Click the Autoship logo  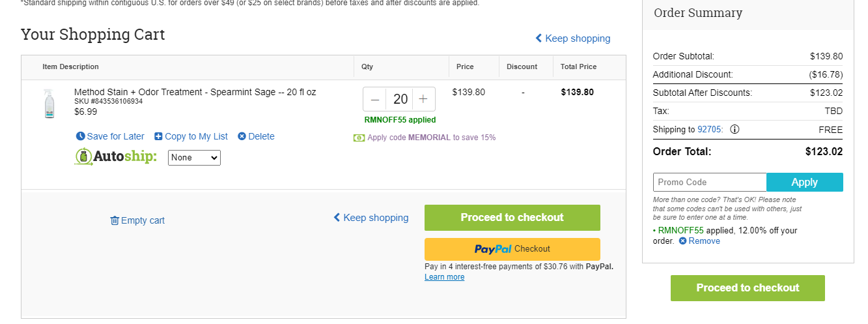116,157
